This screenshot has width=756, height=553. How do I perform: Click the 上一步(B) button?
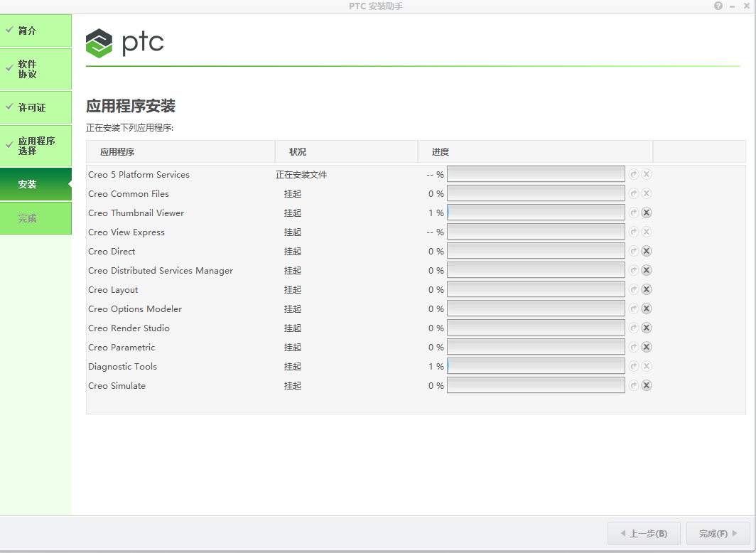click(644, 533)
